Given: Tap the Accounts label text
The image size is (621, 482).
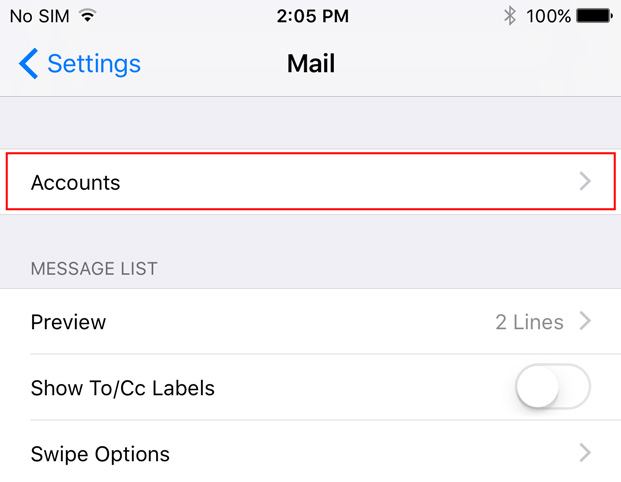Looking at the screenshot, I should tap(75, 183).
